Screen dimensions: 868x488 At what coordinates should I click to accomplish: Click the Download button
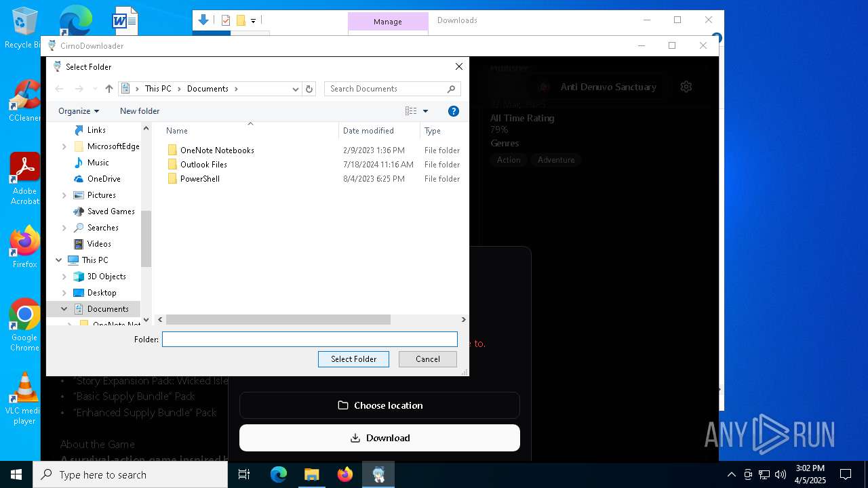click(x=380, y=438)
